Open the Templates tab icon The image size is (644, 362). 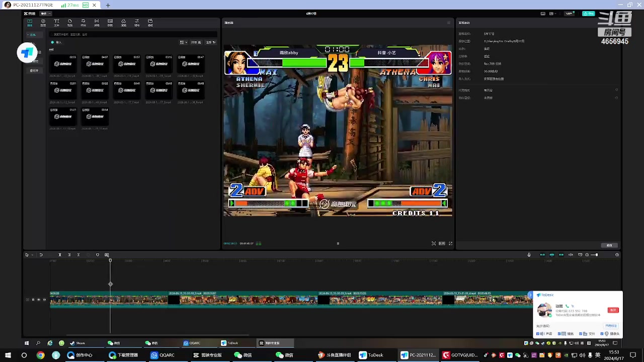(x=150, y=22)
